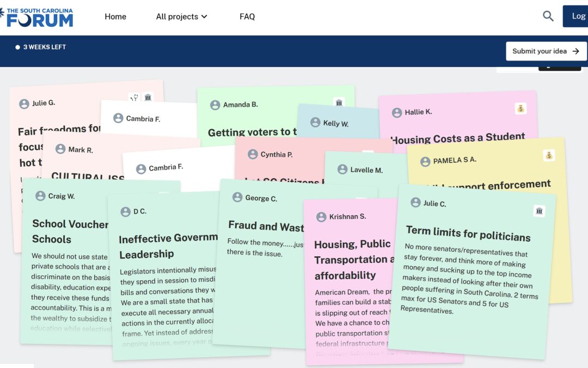Viewport: 588px width, 368px height.
Task: Expand the All projects dropdown menu
Action: [x=181, y=16]
